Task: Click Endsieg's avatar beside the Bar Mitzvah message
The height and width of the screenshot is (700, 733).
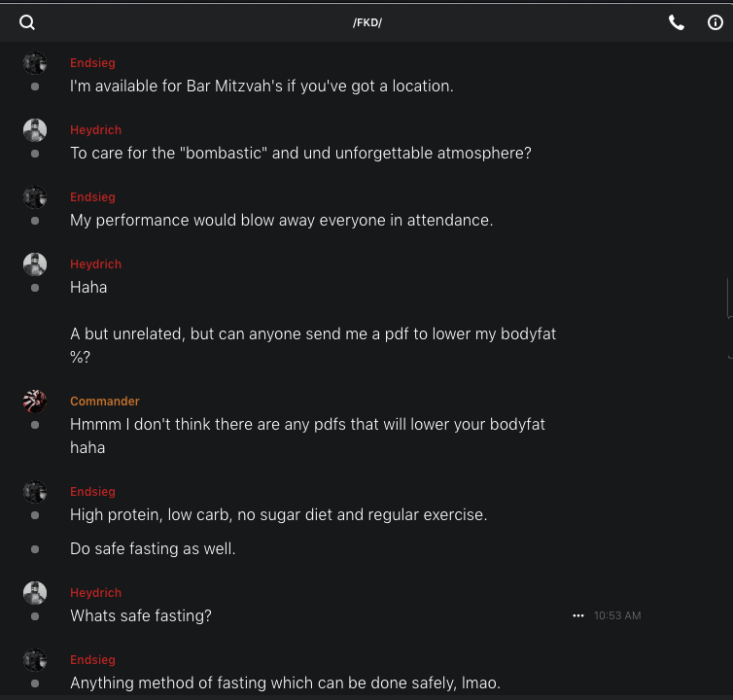Action: pos(35,63)
